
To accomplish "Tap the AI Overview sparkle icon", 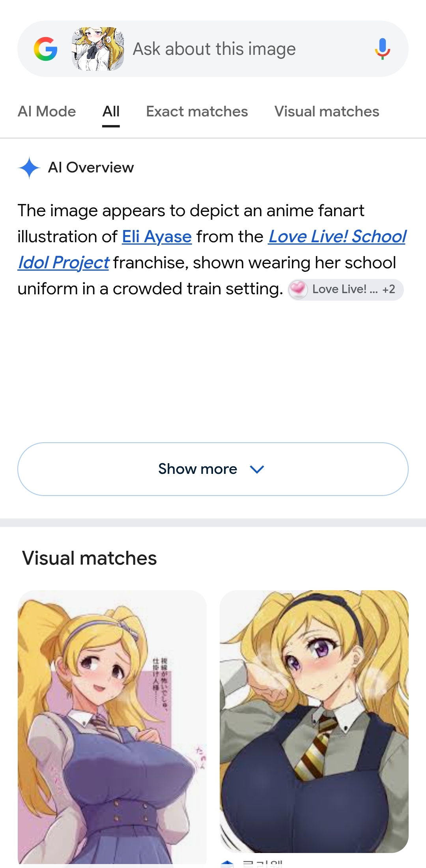I will 29,168.
